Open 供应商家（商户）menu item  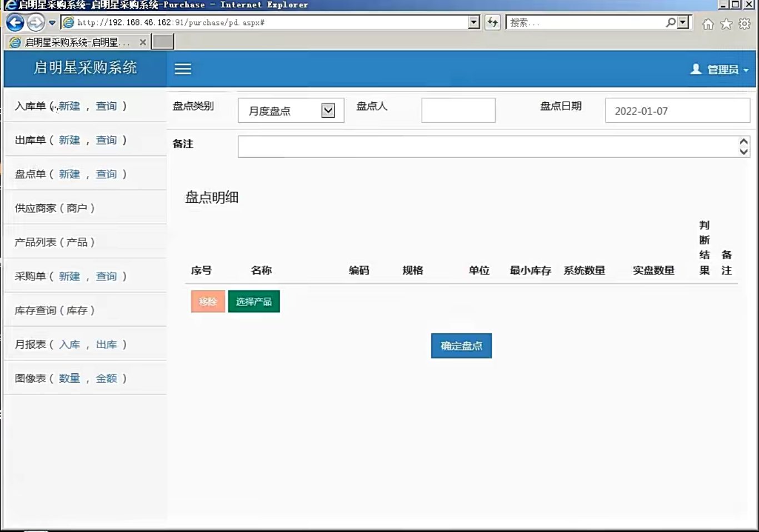pos(54,208)
